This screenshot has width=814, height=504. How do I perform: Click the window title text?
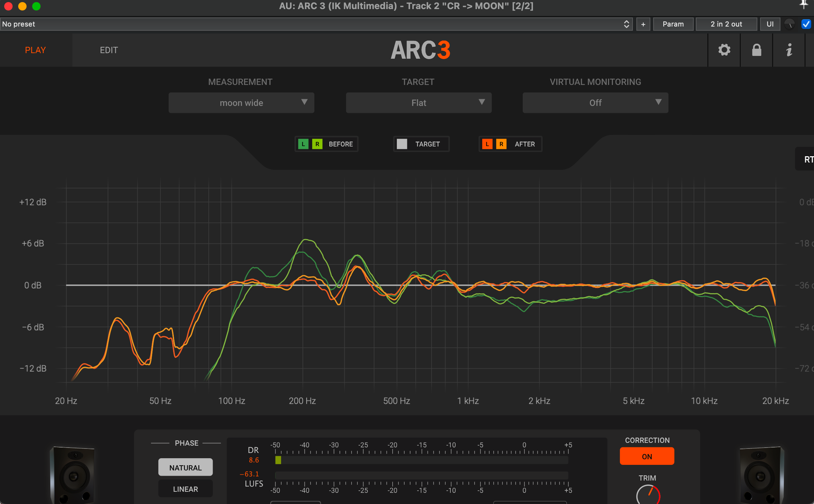pos(406,6)
